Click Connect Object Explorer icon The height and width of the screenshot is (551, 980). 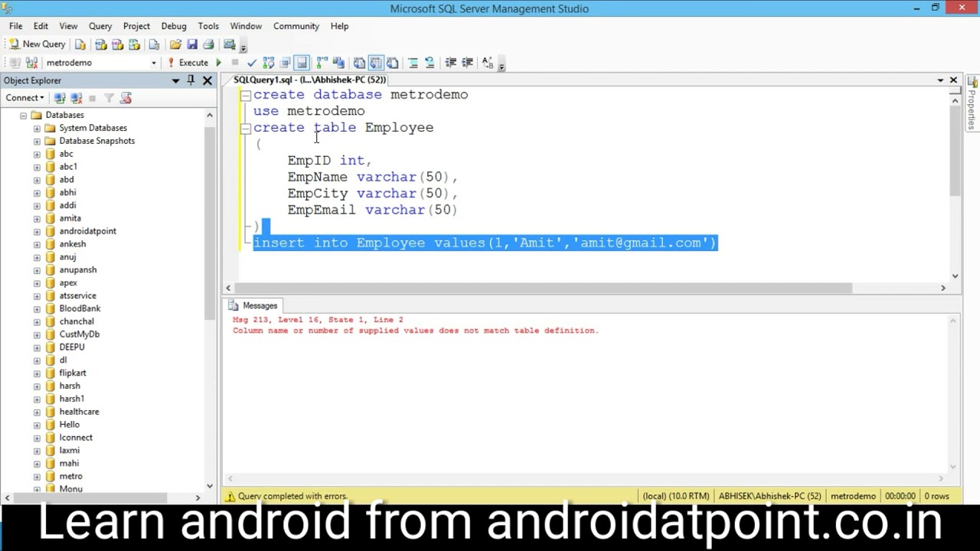tap(60, 98)
